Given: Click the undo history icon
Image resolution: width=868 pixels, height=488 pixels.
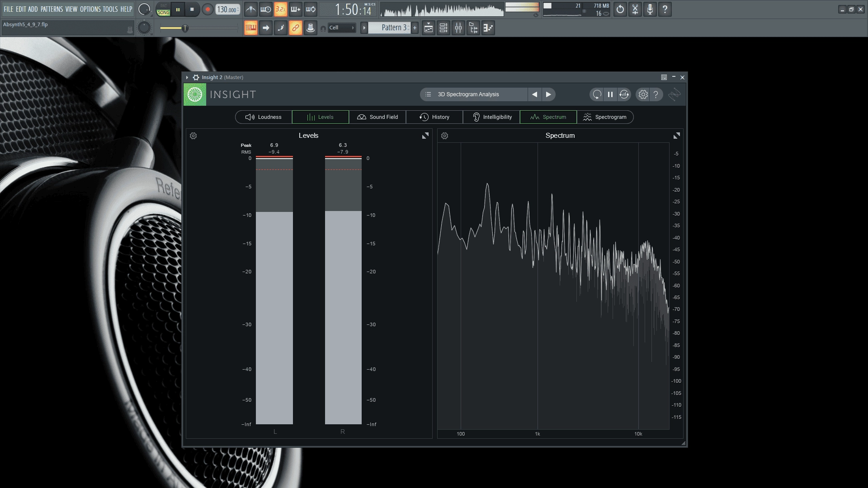Looking at the screenshot, I should click(620, 9).
